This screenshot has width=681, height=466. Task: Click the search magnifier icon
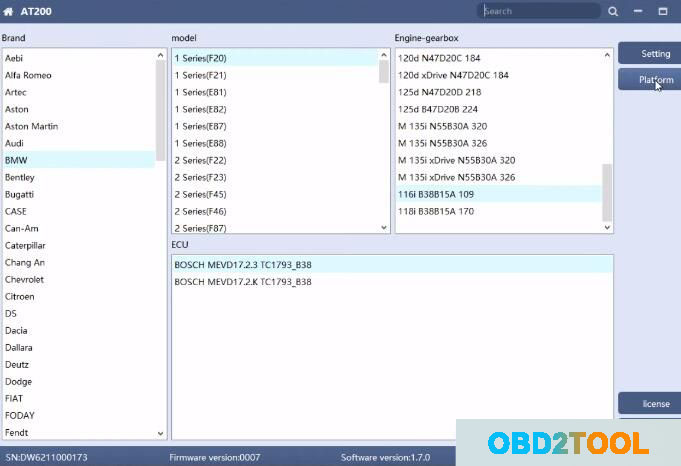coord(613,11)
